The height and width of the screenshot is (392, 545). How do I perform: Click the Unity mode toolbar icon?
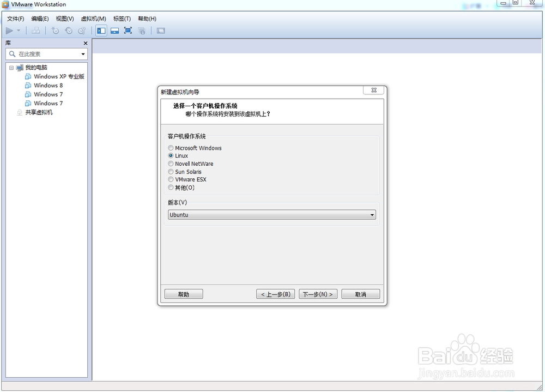click(x=142, y=31)
